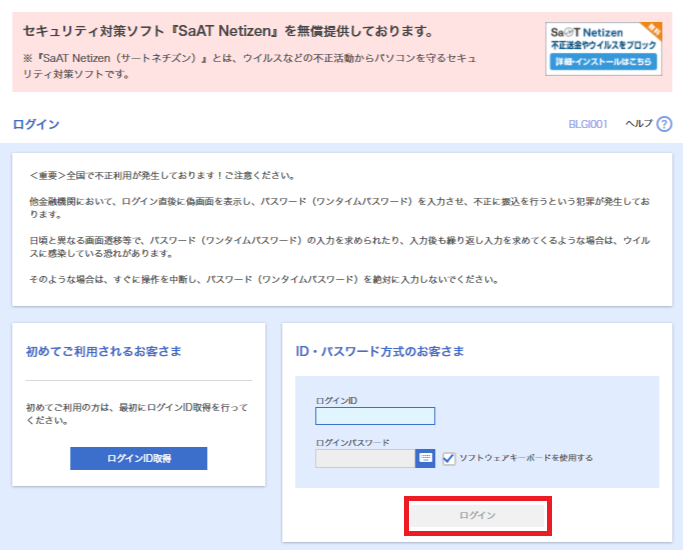This screenshot has width=683, height=550.
Task: Open the help question mark icon
Action: click(664, 124)
